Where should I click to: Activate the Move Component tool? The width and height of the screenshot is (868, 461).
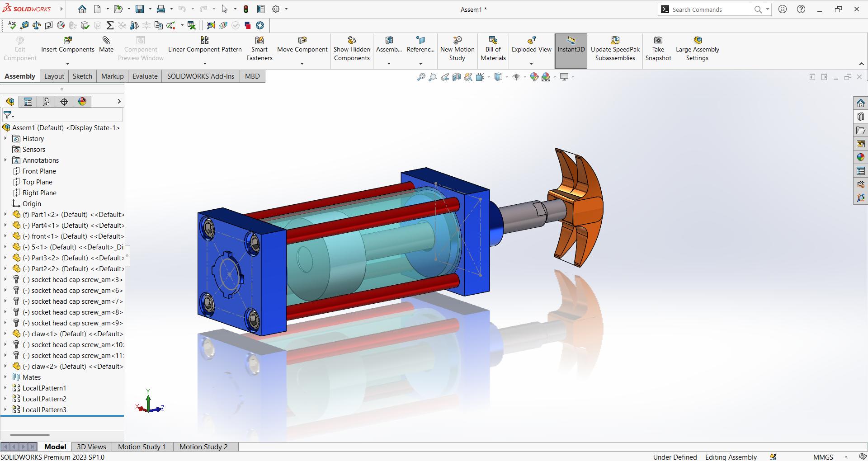302,45
